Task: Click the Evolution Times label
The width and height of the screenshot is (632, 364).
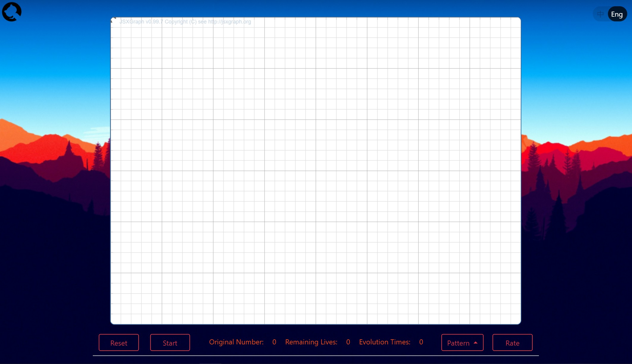Action: 385,342
